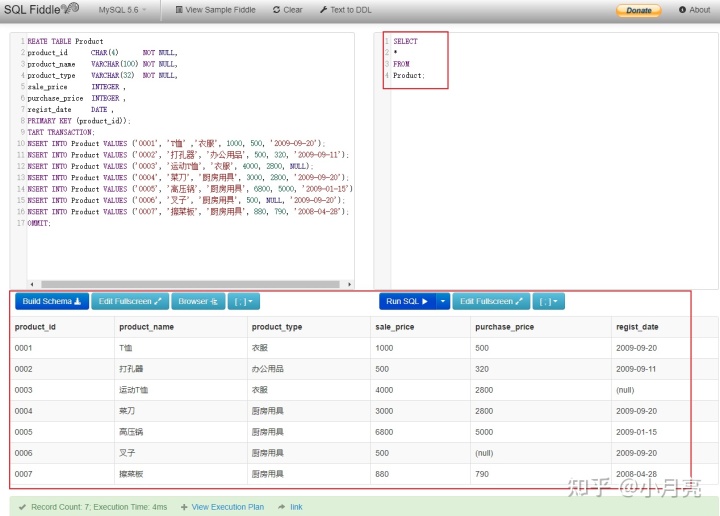Viewport: 720px width, 516px height.
Task: Click the SQL Fiddle logo
Action: coord(41,9)
